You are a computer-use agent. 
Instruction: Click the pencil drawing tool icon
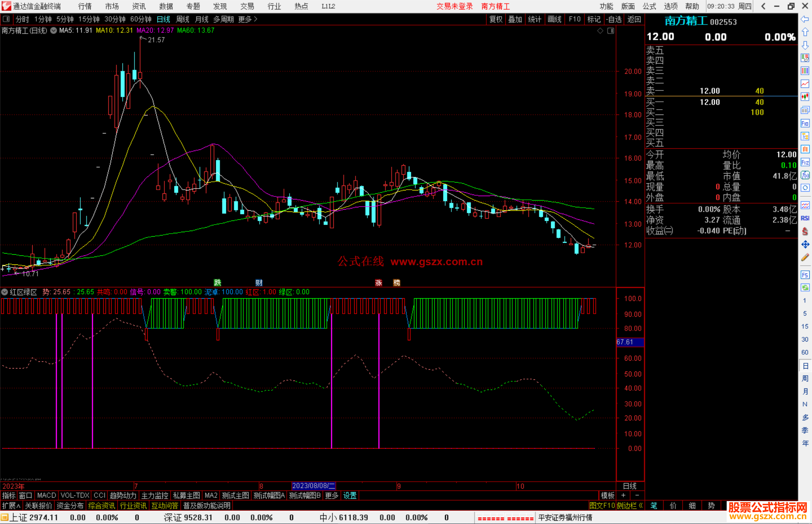[805, 258]
